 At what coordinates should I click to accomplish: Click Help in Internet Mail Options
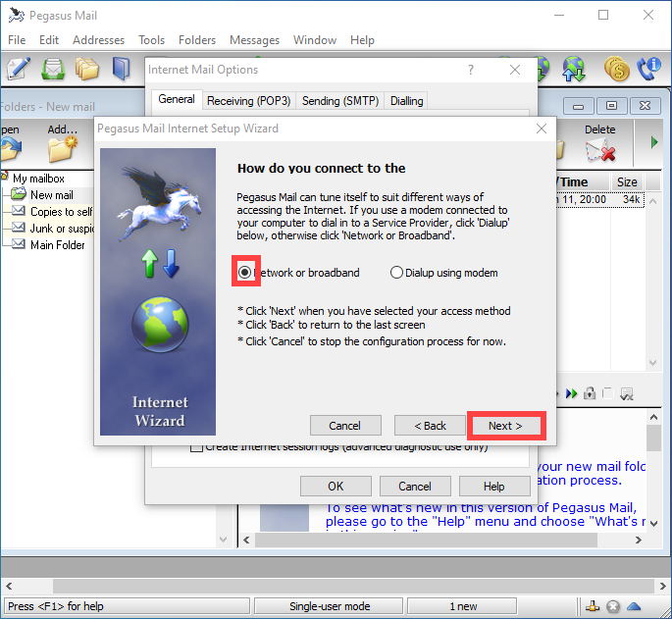click(494, 487)
